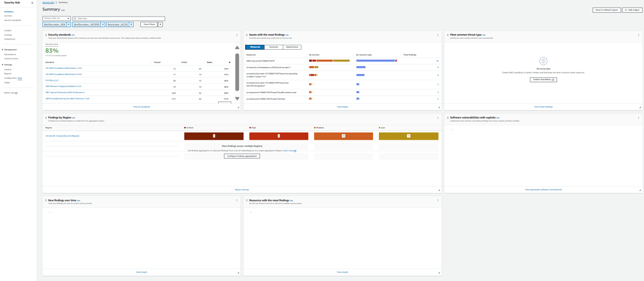Click the Low findings bar for US East

click(409, 136)
